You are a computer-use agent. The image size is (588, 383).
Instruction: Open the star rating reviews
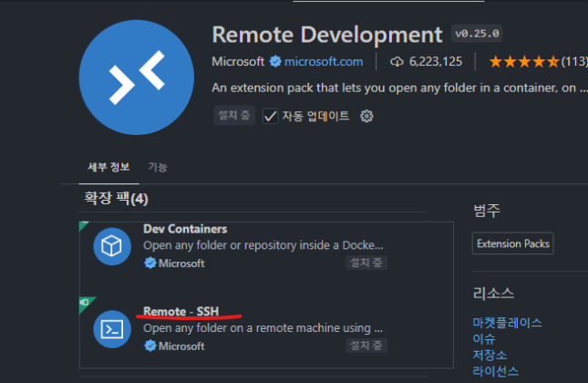pos(524,61)
